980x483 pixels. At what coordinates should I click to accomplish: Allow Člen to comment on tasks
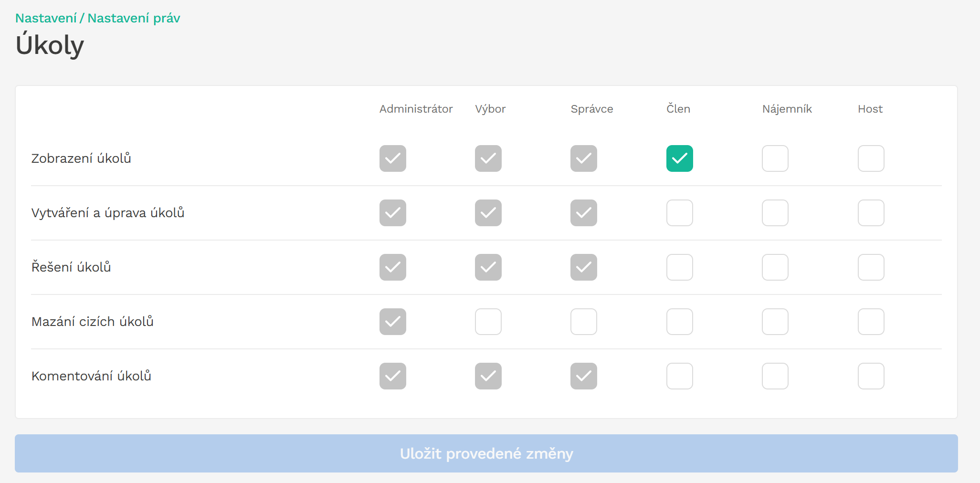(679, 376)
